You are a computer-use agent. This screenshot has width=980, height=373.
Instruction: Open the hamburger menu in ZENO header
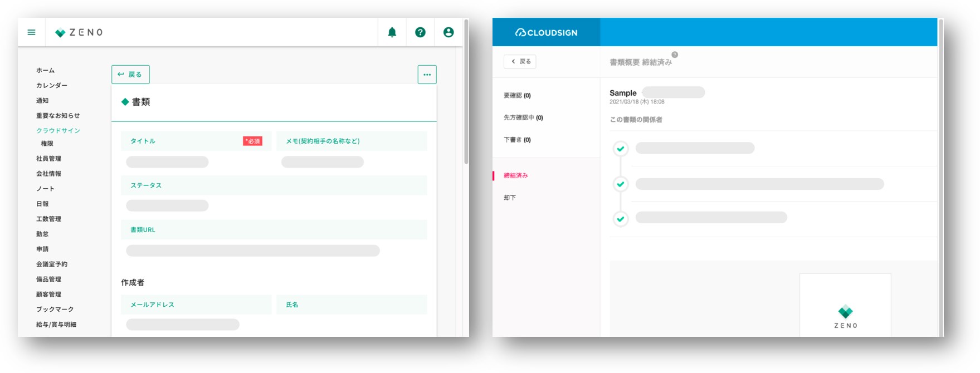click(32, 32)
